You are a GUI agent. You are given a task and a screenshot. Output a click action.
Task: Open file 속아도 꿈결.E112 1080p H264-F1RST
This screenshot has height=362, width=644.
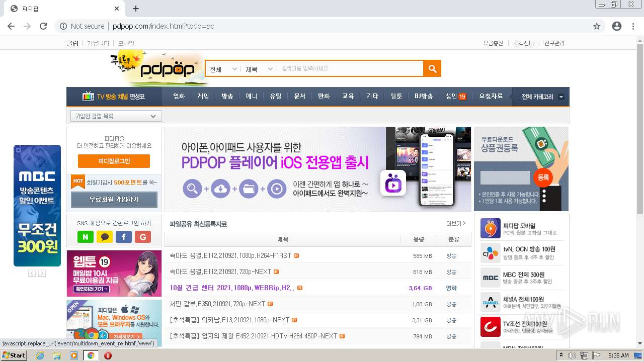pyautogui.click(x=231, y=255)
